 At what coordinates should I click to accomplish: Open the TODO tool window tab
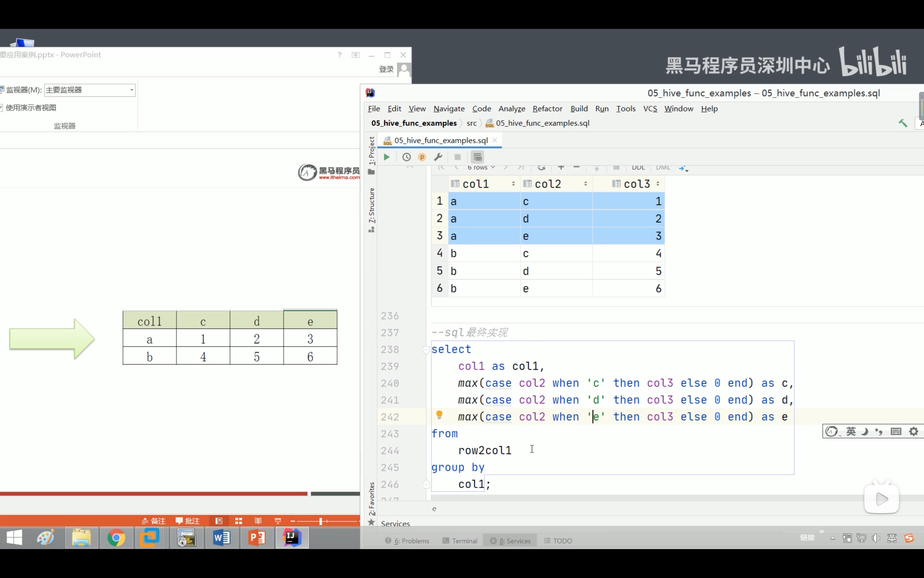click(x=558, y=540)
